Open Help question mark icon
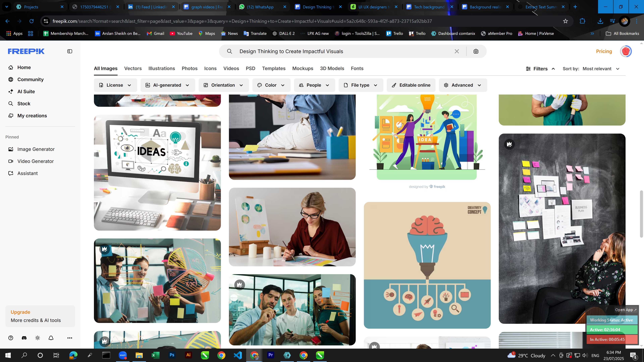644x362 pixels. [11, 338]
